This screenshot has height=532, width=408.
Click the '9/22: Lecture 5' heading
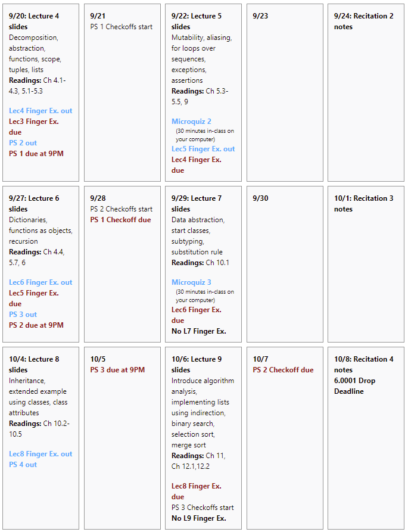(x=197, y=16)
